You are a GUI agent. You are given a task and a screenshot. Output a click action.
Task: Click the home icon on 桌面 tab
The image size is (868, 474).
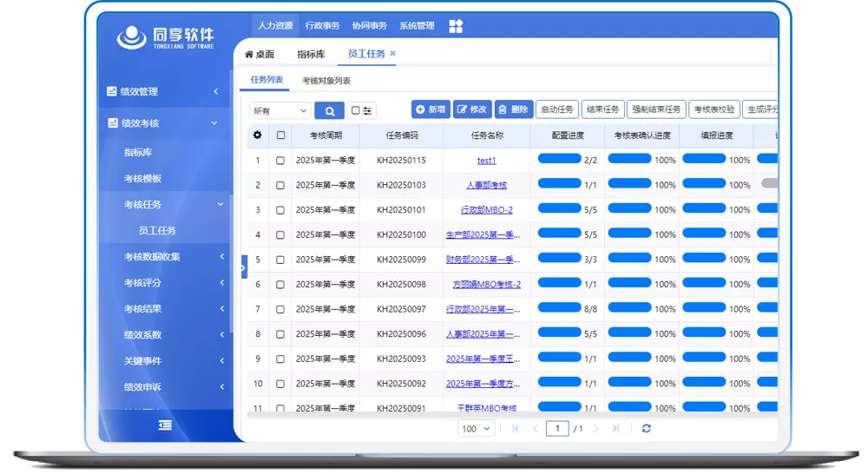click(249, 55)
